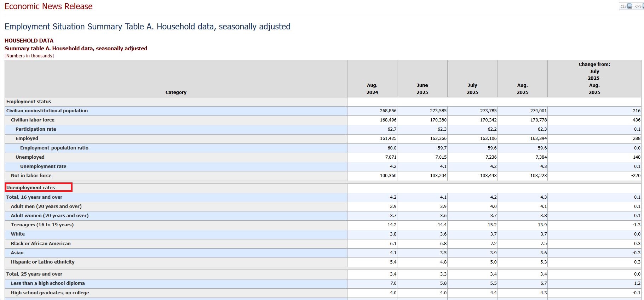The image size is (644, 300).
Task: Select the "Total, 16 years and over" row label
Action: point(34,197)
